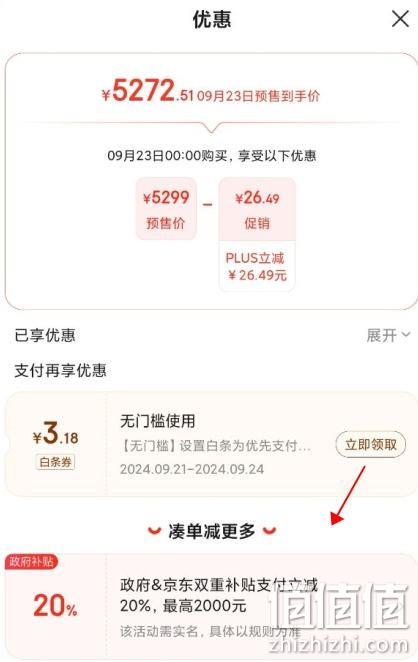Open the 无门槛使用 coupon title
418x662 pixels.
(x=157, y=421)
